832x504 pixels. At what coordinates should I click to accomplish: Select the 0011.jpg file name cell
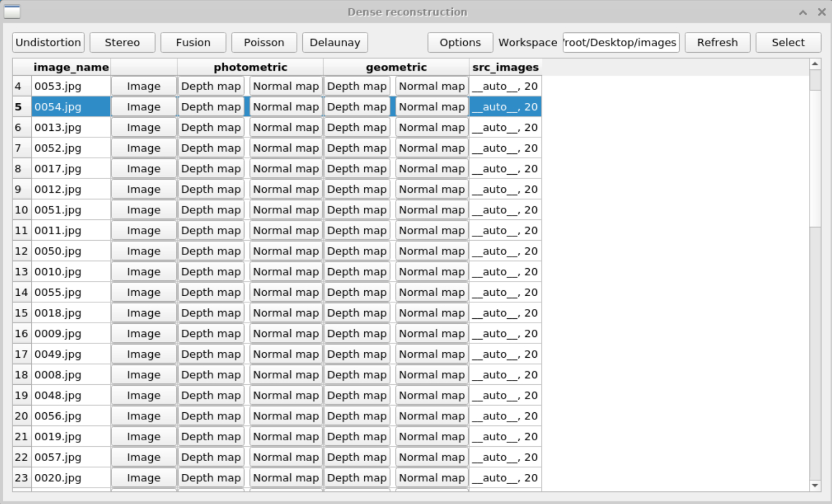click(71, 230)
